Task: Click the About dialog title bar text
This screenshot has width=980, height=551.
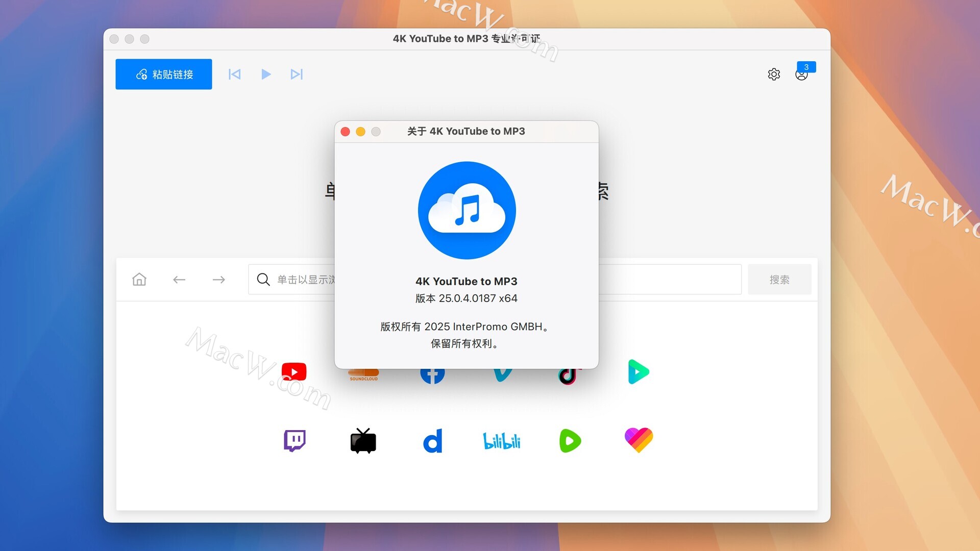Action: click(466, 131)
